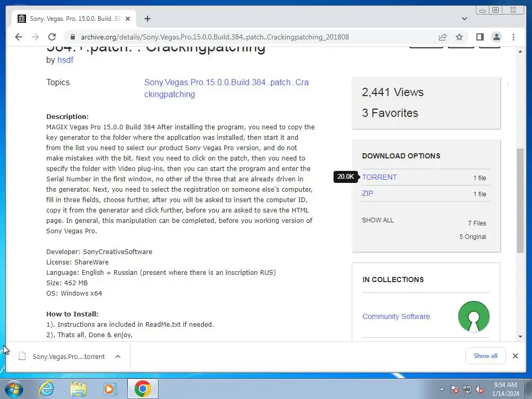Click the 5 Original files text
The image size is (532, 399).
pyautogui.click(x=473, y=237)
